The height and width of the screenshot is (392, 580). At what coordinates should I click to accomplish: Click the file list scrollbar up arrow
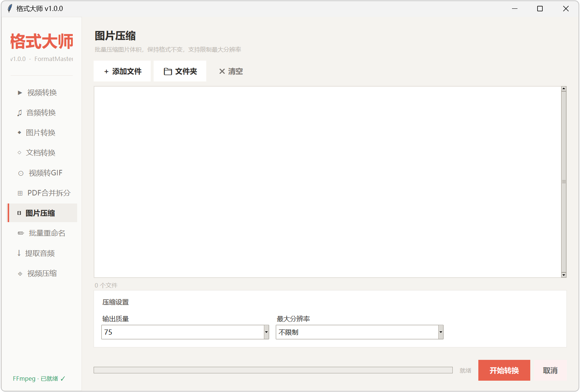click(564, 89)
